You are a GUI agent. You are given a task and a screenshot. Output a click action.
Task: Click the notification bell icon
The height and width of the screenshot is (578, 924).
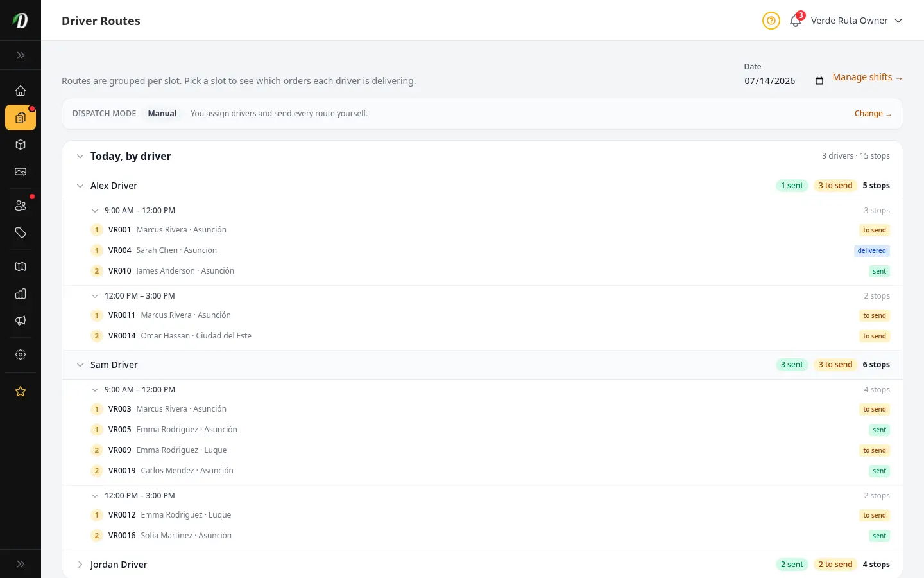click(796, 21)
